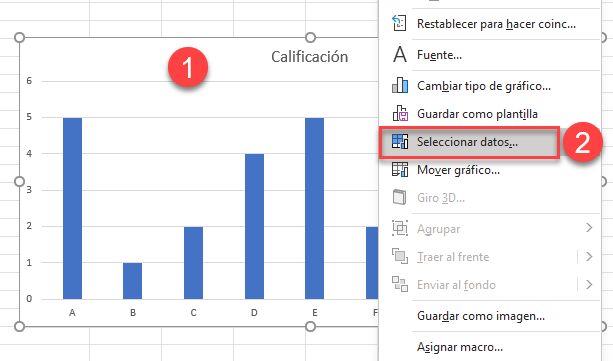Click the Traer al frente icon
613x361 pixels.
(400, 257)
